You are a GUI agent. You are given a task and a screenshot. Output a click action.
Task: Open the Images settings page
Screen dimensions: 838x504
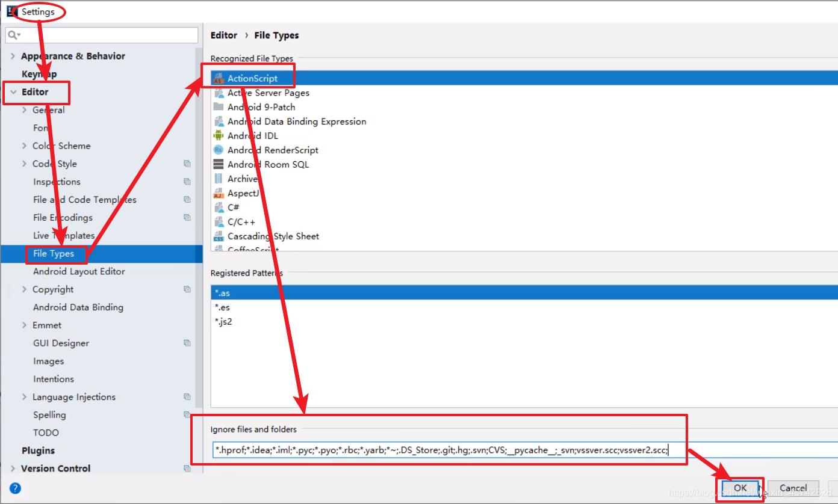point(48,361)
